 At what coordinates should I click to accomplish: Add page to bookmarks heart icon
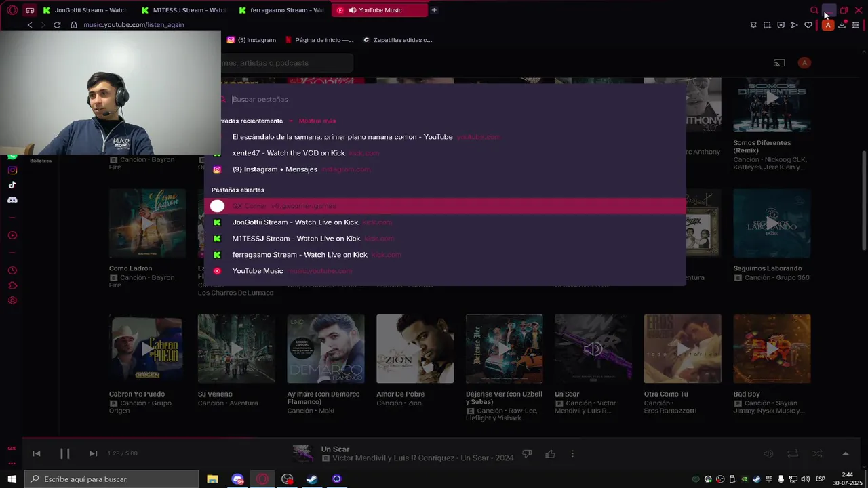pos(808,25)
